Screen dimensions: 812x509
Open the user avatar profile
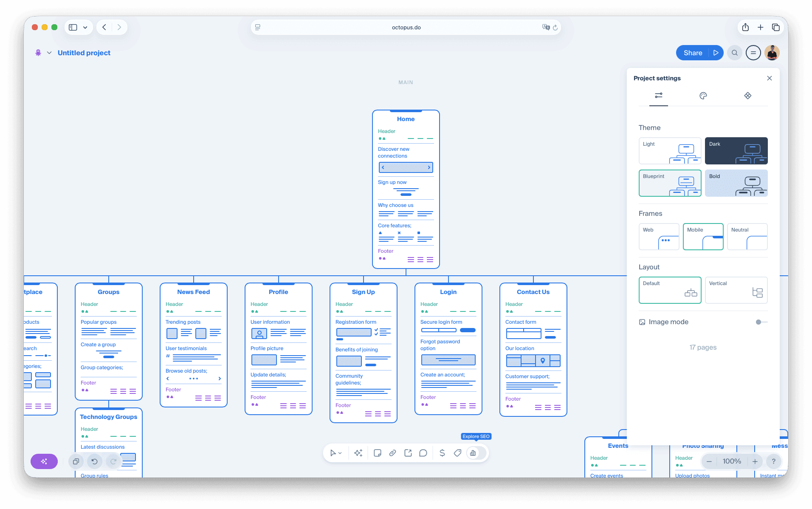(772, 53)
